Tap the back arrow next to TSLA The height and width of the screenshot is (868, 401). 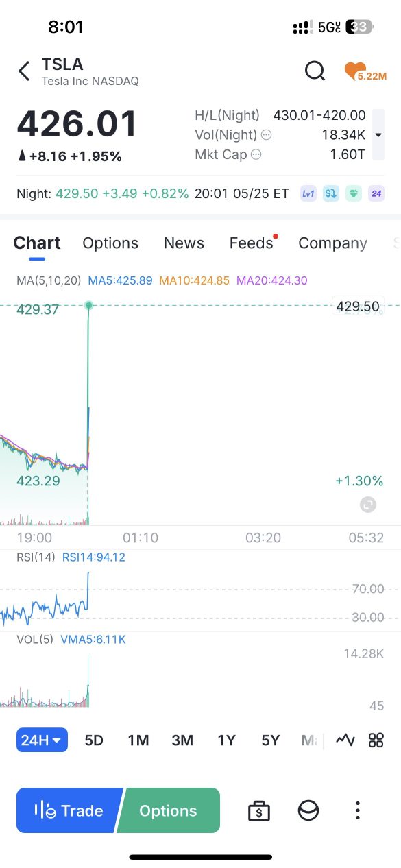24,71
